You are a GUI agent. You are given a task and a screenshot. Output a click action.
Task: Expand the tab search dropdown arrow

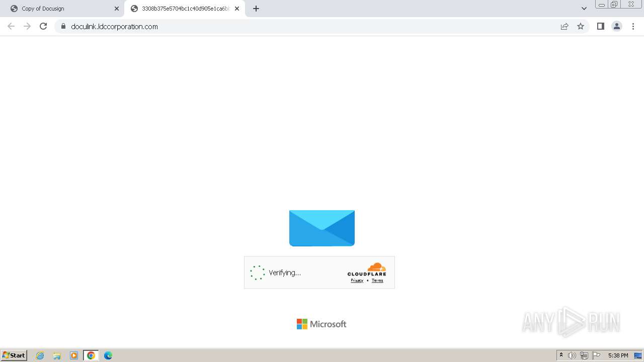coord(584,9)
